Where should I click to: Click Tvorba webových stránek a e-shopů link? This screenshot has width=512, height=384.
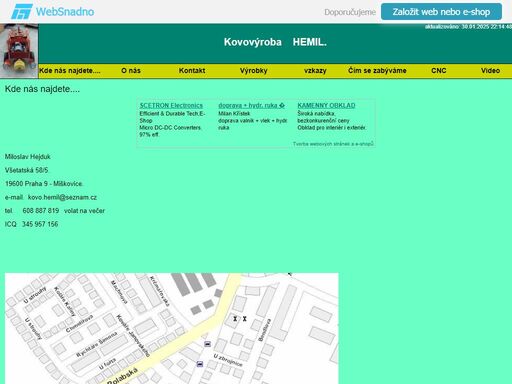pyautogui.click(x=333, y=144)
